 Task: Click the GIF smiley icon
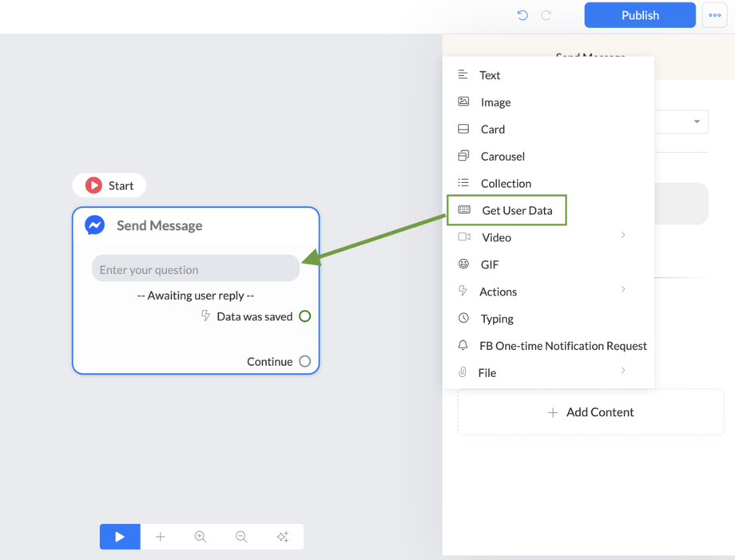pos(463,264)
